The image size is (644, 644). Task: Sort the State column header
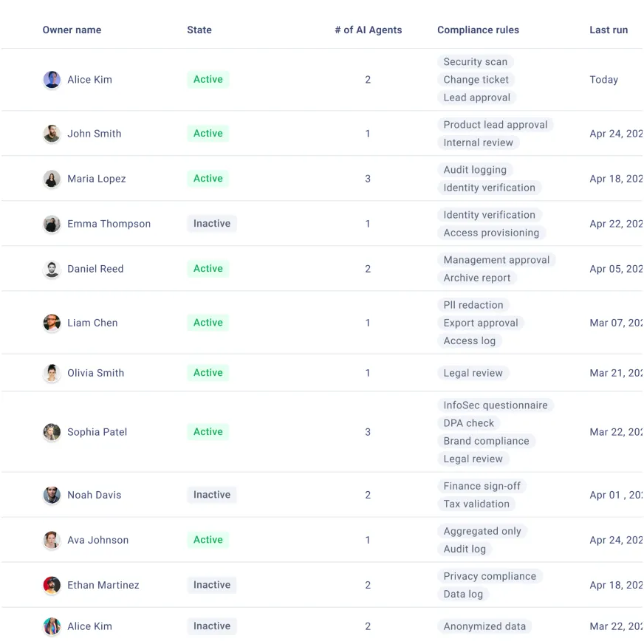pos(199,30)
